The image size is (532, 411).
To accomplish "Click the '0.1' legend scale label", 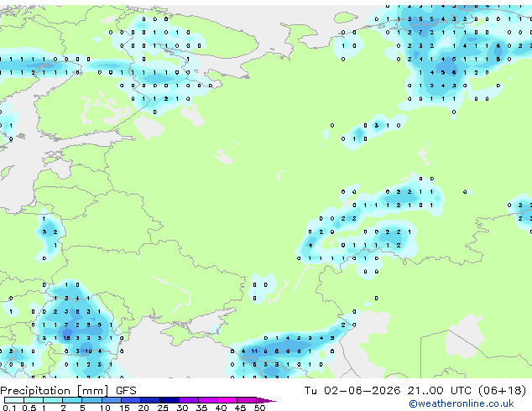I will (x=9, y=408).
